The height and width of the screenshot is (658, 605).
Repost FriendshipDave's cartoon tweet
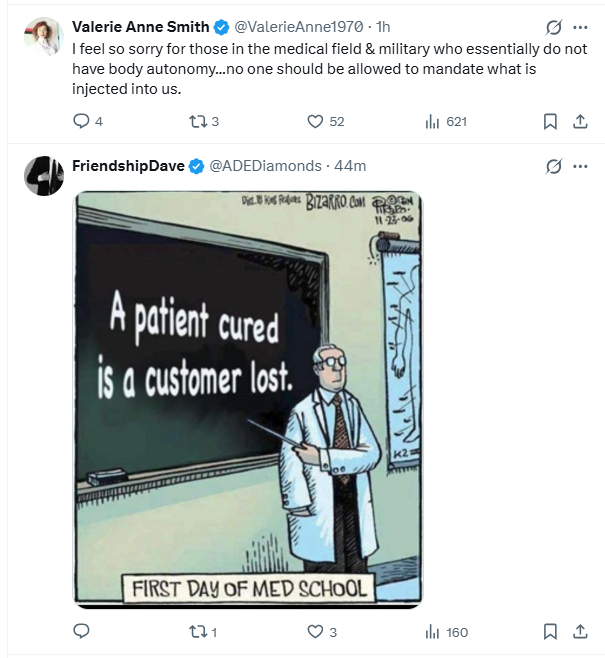point(198,631)
